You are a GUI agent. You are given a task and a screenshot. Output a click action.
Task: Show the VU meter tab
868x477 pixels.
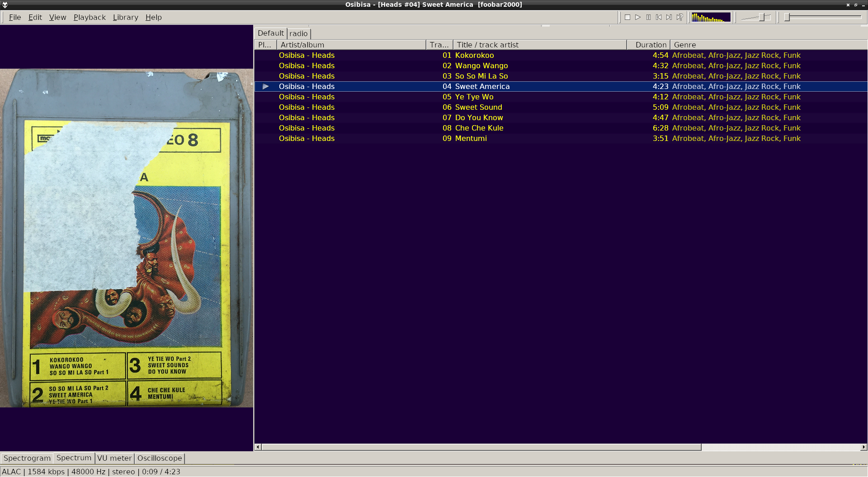coord(114,458)
